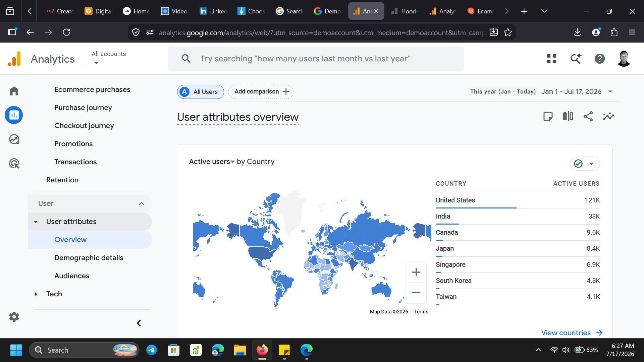Collapse the reports navigation panel arrow
Screen dimensions: 644x362
pos(139,323)
